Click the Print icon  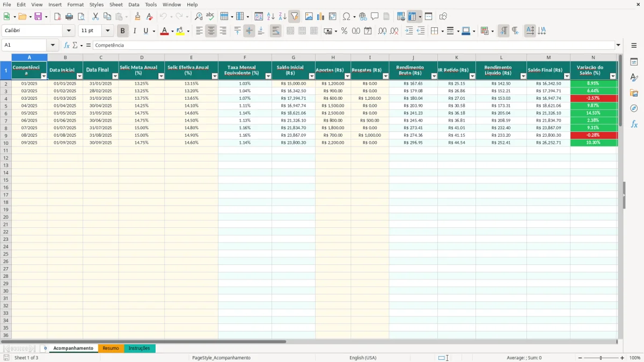tap(69, 17)
